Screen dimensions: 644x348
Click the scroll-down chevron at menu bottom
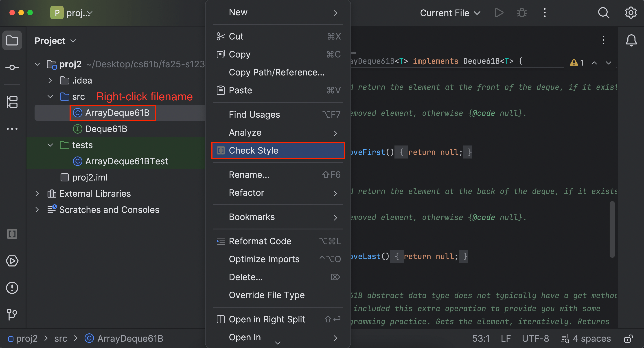coord(278,343)
